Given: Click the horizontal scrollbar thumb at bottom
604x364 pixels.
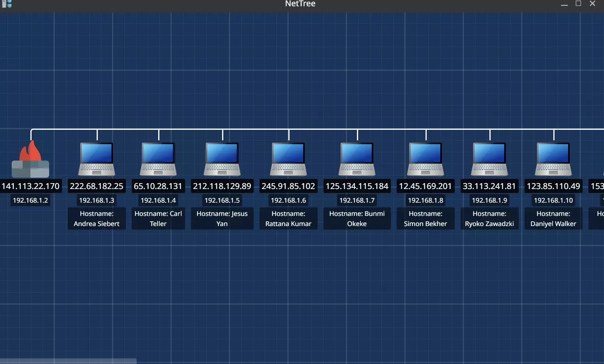Looking at the screenshot, I should (68, 361).
